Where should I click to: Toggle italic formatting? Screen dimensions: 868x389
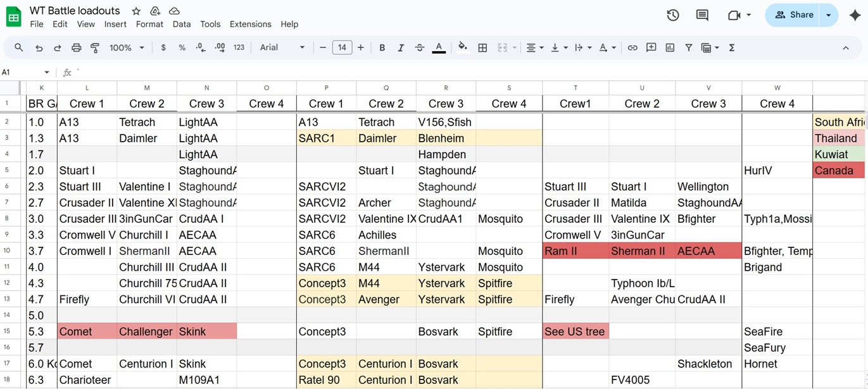coord(401,47)
